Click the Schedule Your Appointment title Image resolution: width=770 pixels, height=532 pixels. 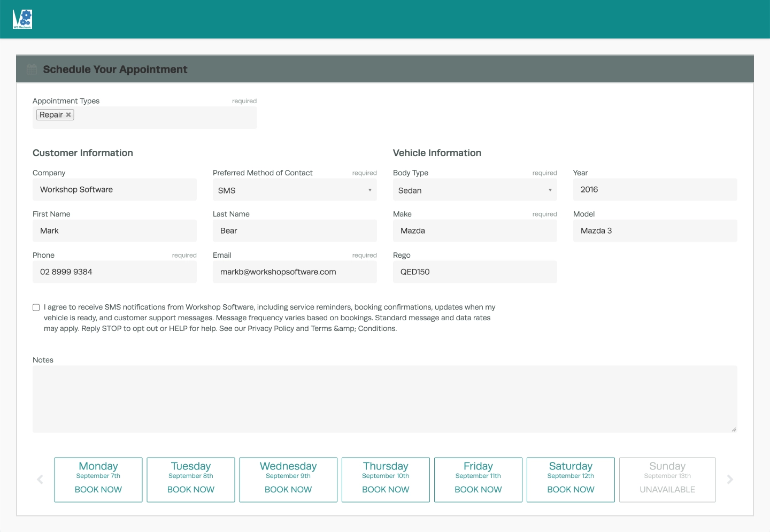click(115, 70)
